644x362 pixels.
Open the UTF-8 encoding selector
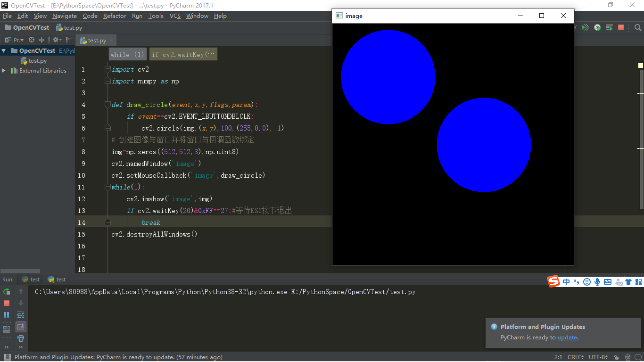point(598,357)
